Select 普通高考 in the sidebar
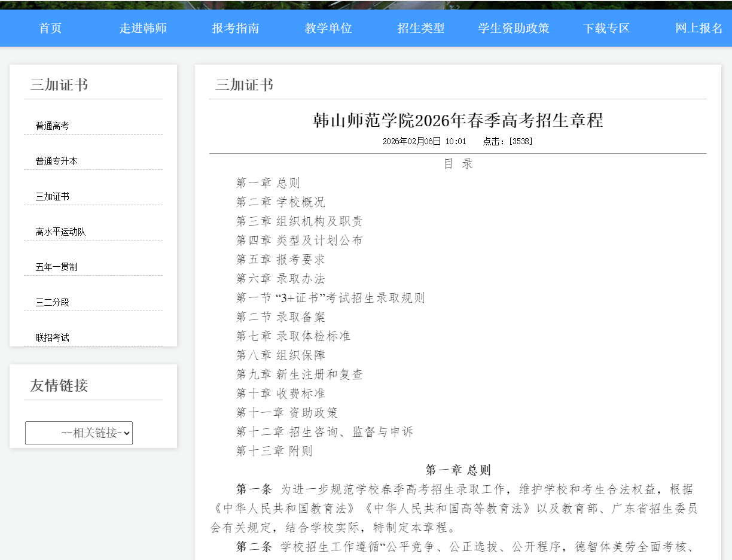This screenshot has width=732, height=560. [x=52, y=125]
